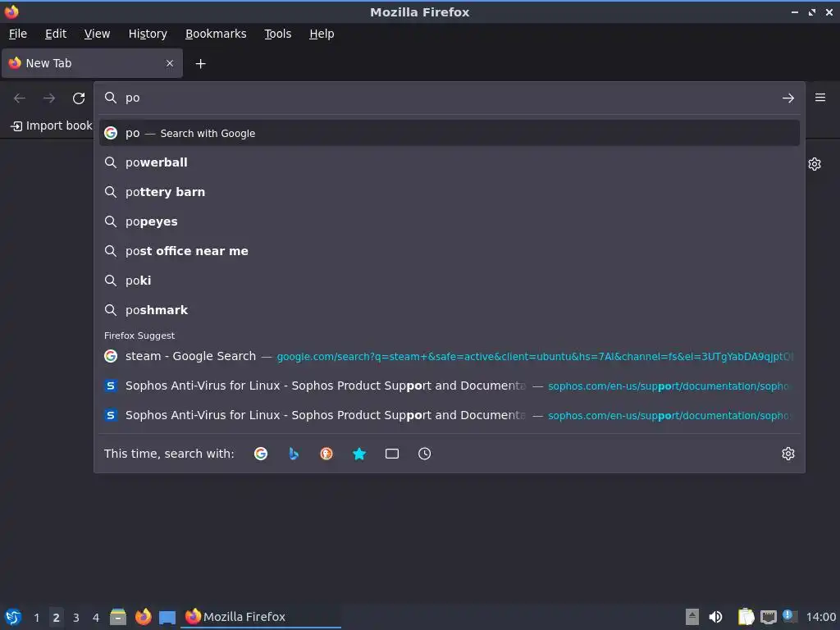
Task: Open the Bookmarks menu
Action: 216,34
